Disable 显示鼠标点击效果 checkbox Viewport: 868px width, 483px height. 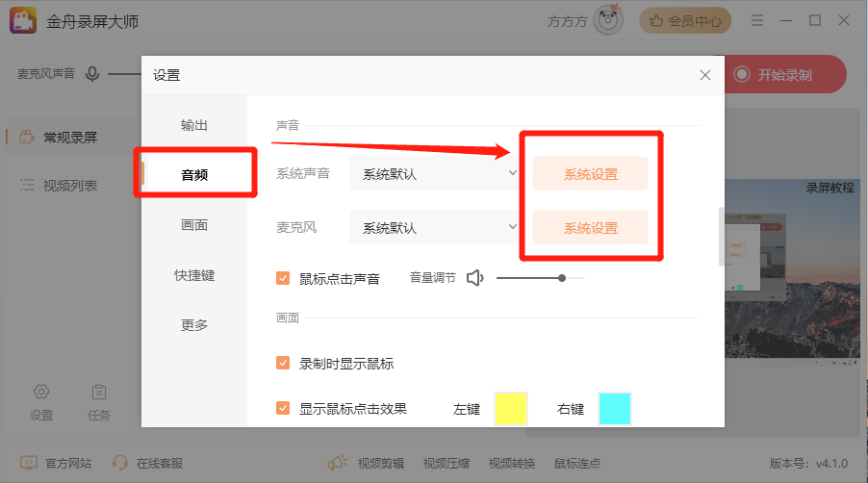click(283, 408)
